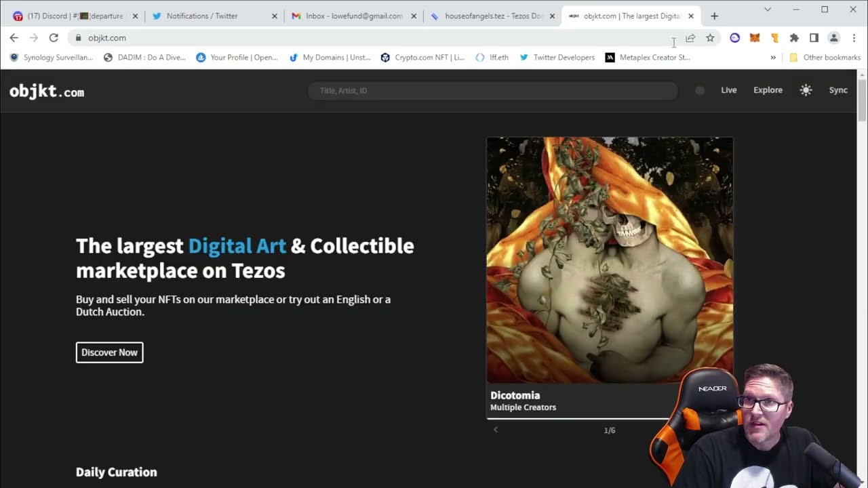Open the Chrome three-dot menu

coord(854,38)
